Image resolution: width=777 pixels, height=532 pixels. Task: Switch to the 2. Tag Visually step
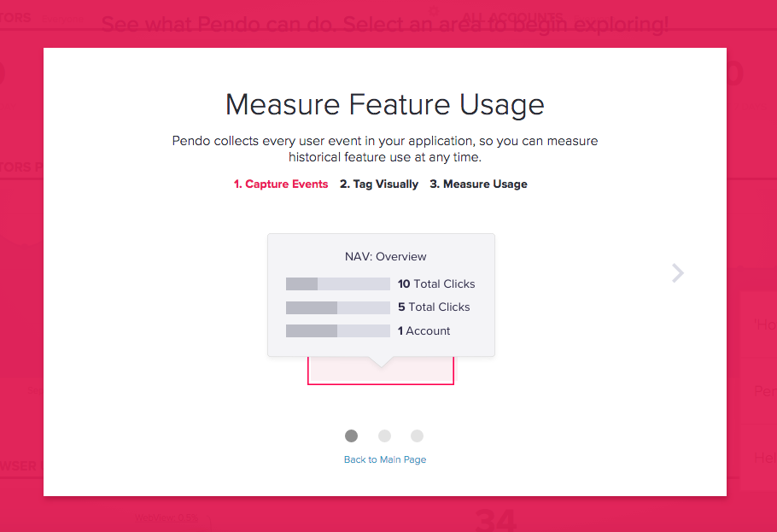click(x=379, y=184)
